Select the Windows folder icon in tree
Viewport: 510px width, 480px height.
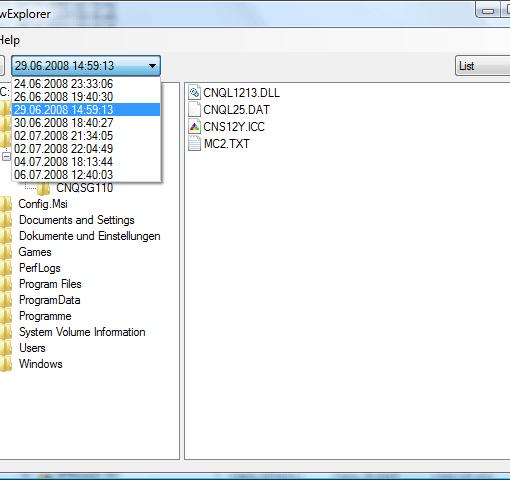6,364
